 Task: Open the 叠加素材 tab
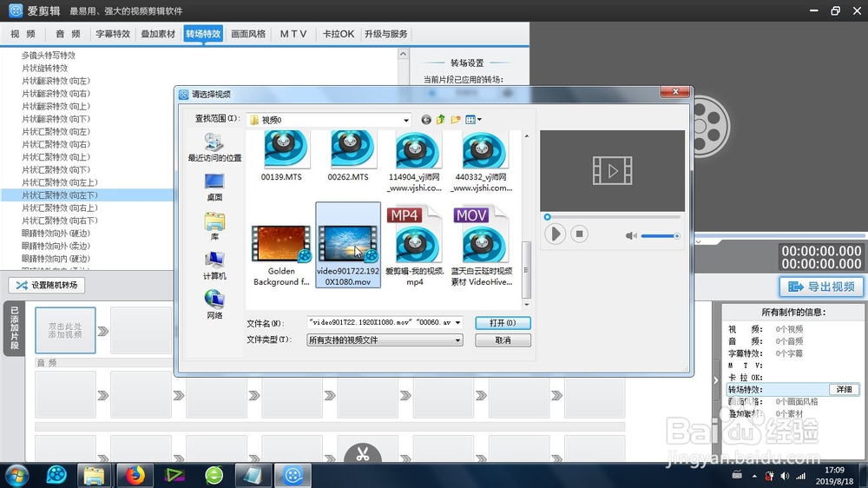coord(158,34)
